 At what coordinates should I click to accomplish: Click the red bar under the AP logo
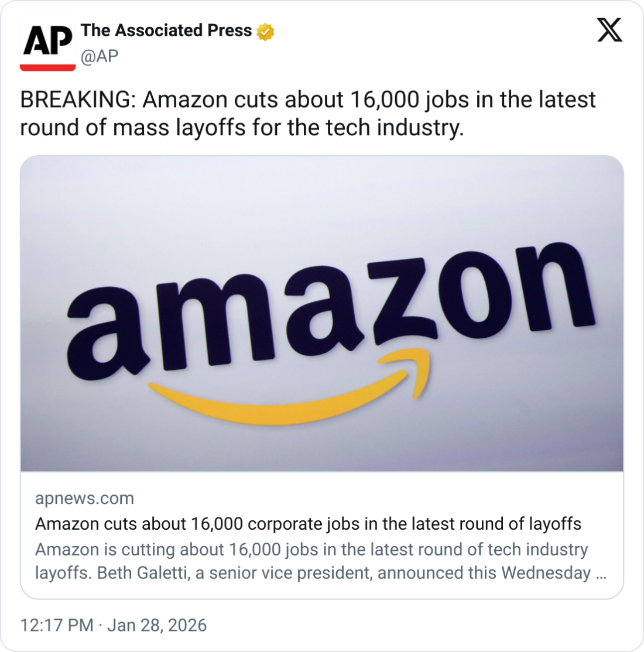point(47,67)
